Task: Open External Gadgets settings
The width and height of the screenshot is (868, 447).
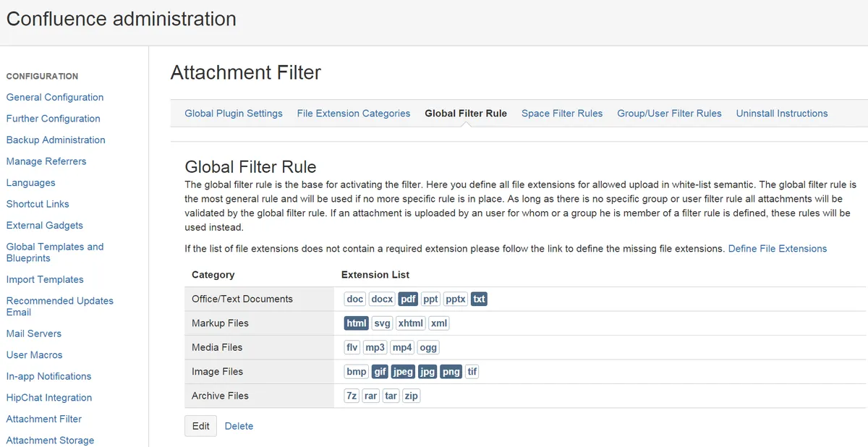Action: pyautogui.click(x=45, y=226)
